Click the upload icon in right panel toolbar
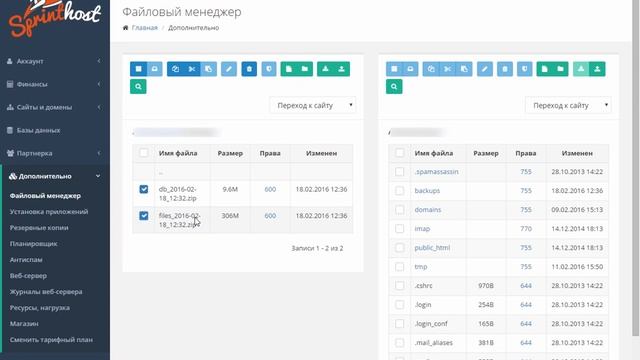This screenshot has height=360, width=640. 597,69
